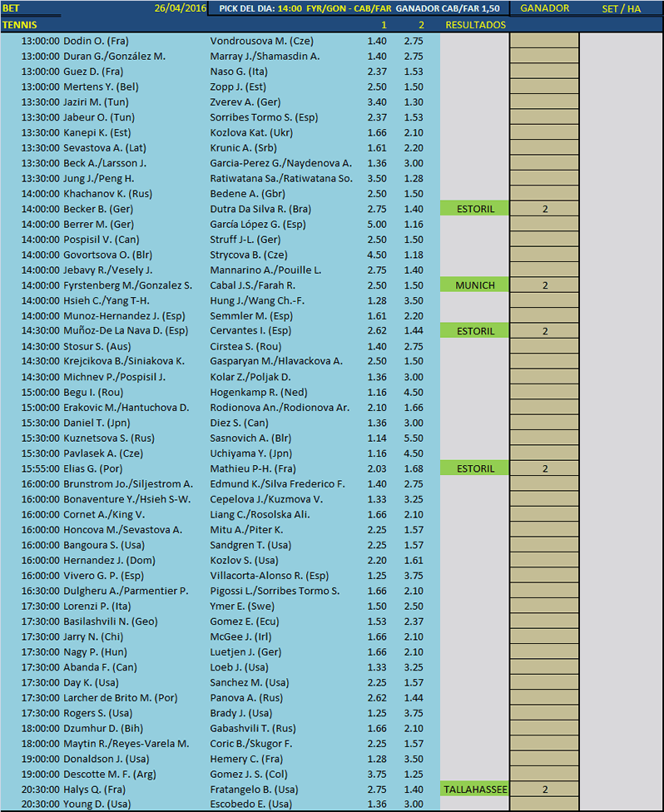The image size is (664, 812).
Task: Click Brady J. (Usa) cell
Action: 240,713
